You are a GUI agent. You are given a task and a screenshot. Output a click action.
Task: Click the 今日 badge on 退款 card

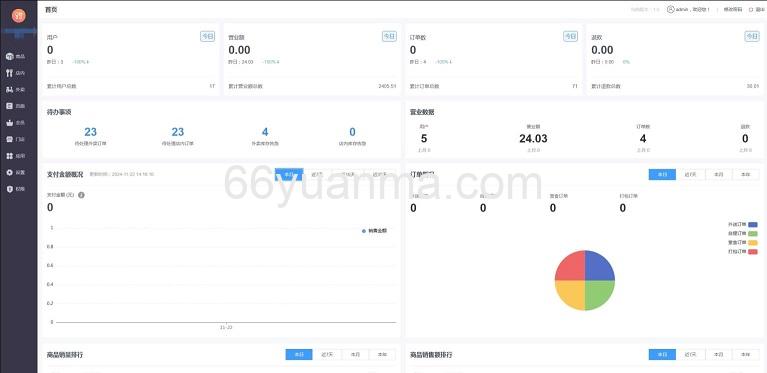(x=752, y=36)
